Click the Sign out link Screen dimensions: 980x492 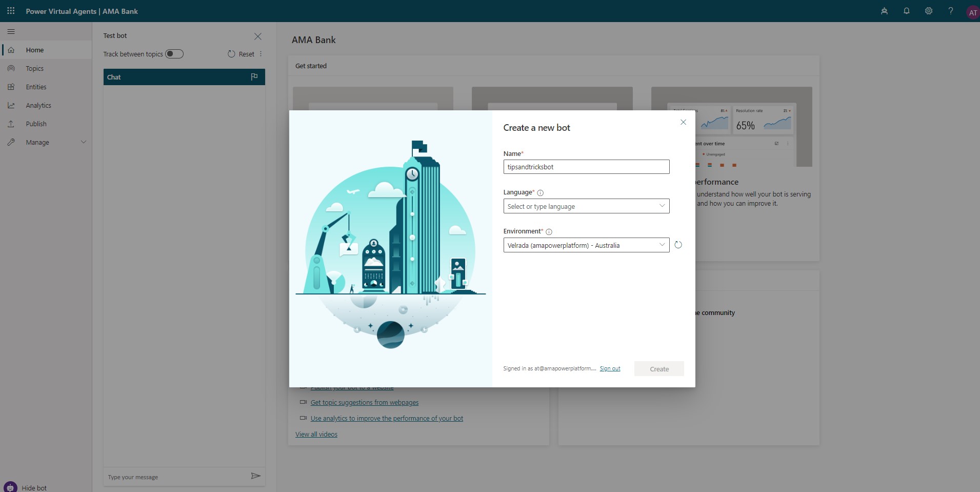tap(610, 368)
